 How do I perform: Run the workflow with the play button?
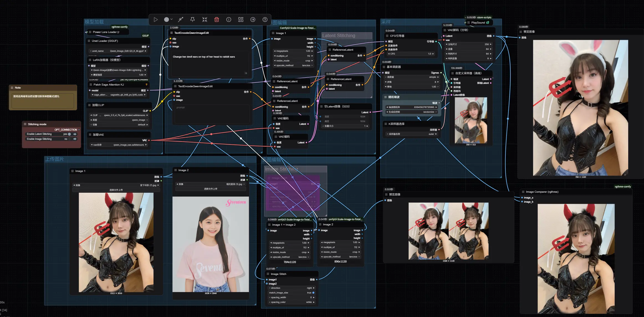pos(156,19)
